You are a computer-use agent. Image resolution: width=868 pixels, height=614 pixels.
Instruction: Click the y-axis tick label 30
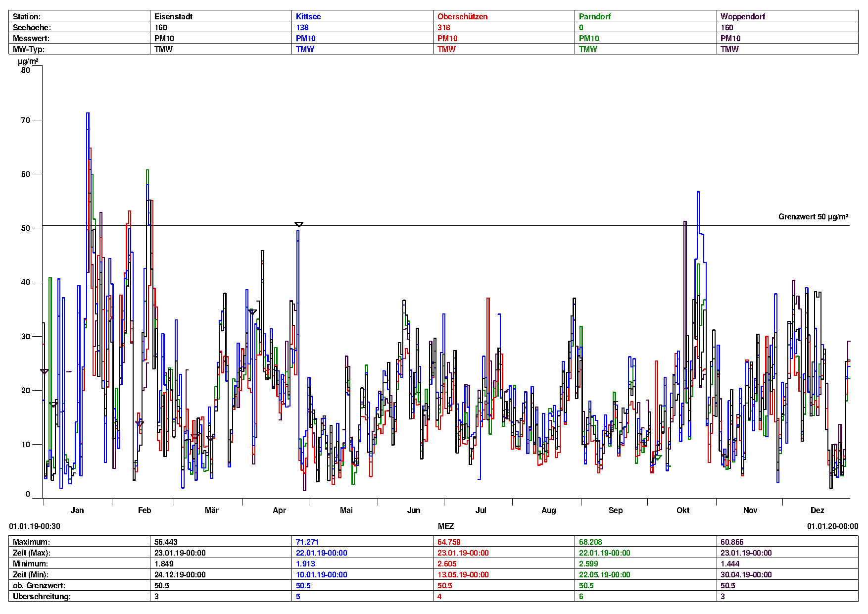point(26,336)
